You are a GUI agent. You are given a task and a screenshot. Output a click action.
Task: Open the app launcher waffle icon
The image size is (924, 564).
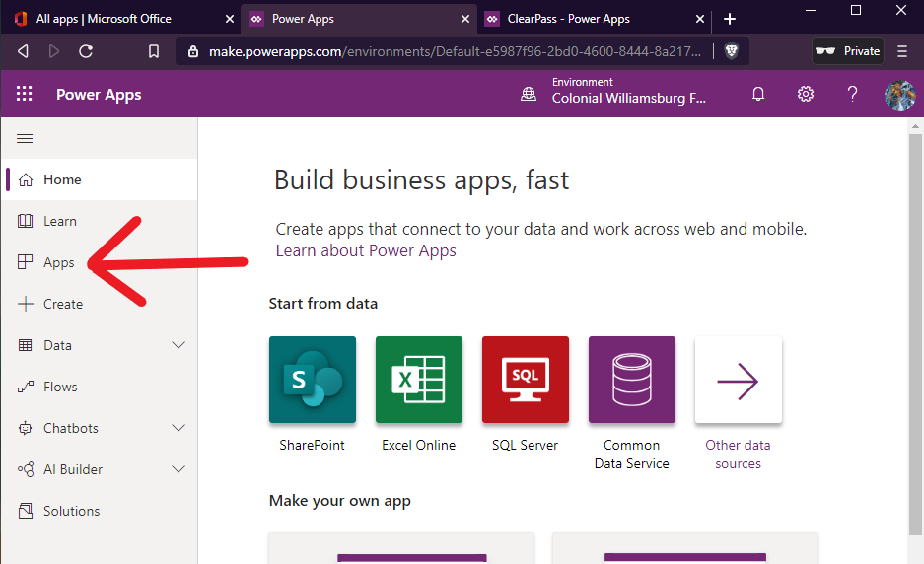tap(25, 93)
